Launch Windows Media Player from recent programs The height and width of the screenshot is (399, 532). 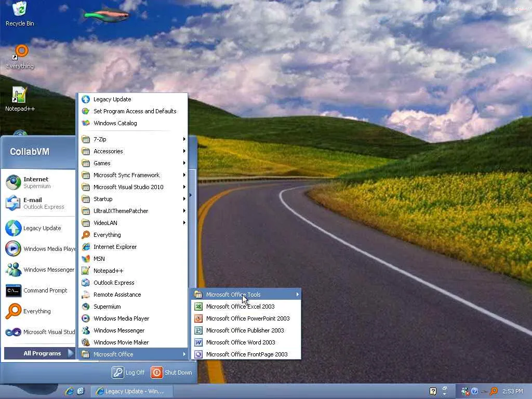tap(39, 249)
